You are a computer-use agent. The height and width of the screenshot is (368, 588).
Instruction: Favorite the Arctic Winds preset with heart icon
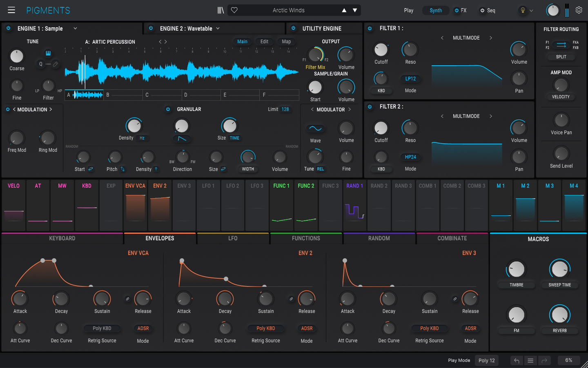click(x=234, y=10)
